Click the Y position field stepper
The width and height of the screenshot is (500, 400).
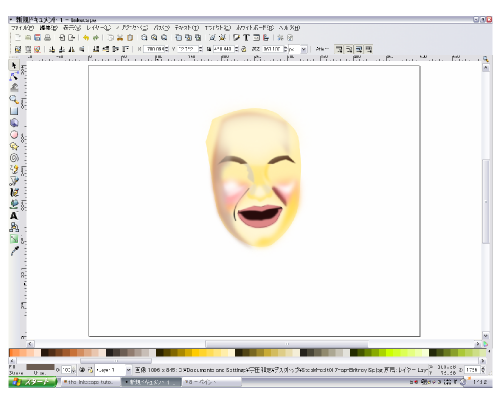point(201,49)
